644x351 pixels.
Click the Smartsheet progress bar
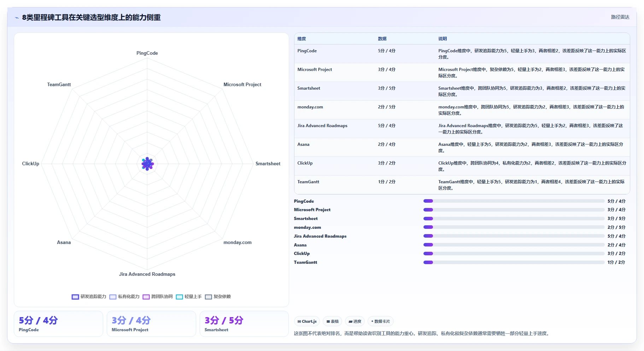[x=514, y=219]
